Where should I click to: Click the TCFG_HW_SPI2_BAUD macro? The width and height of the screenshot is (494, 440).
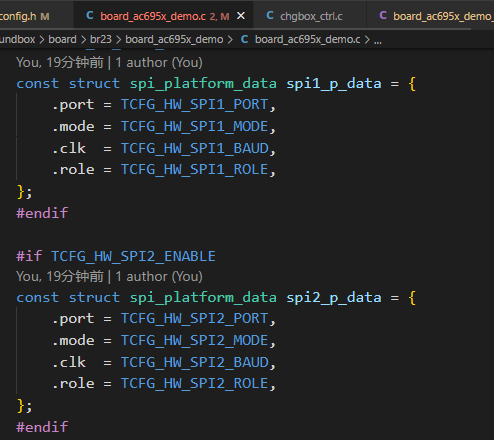(194, 362)
